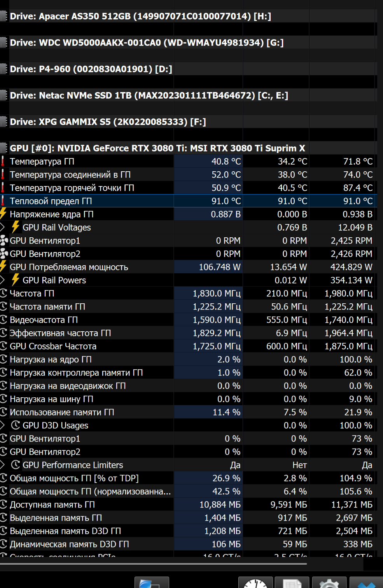Click the 42.5 % normalized power value
The width and height of the screenshot is (383, 588).
point(226,492)
